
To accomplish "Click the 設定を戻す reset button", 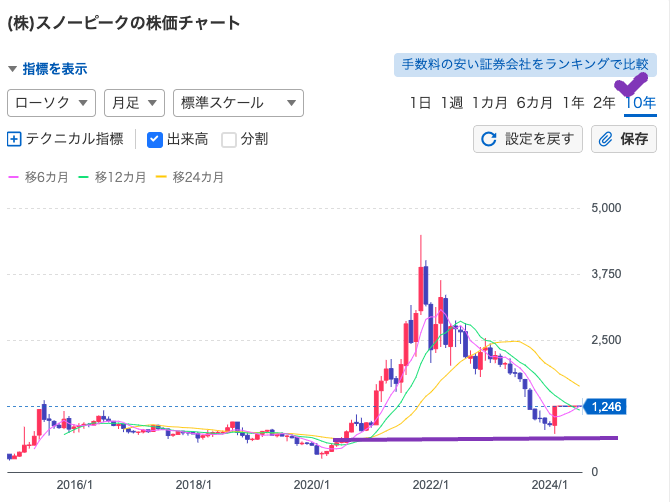I will coord(528,139).
